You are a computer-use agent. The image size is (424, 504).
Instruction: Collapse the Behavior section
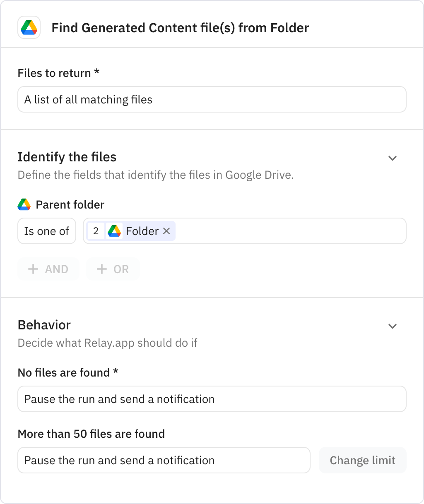pyautogui.click(x=393, y=326)
